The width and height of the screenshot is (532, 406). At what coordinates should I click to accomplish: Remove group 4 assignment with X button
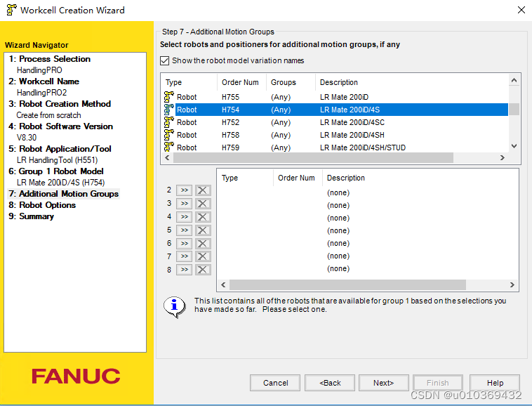pyautogui.click(x=203, y=216)
